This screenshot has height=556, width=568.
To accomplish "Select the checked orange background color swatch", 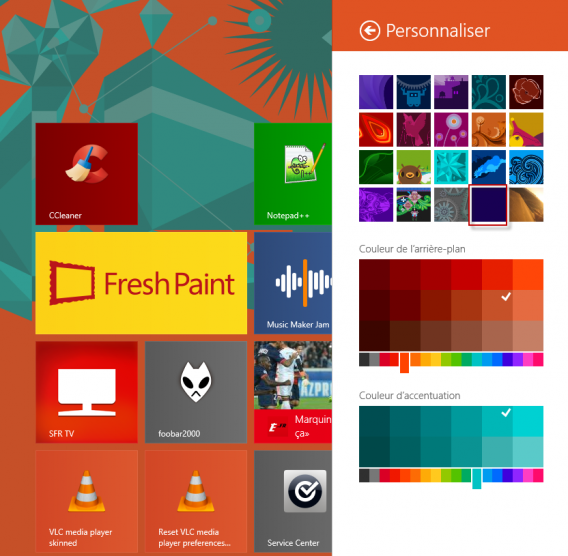I will 497,305.
